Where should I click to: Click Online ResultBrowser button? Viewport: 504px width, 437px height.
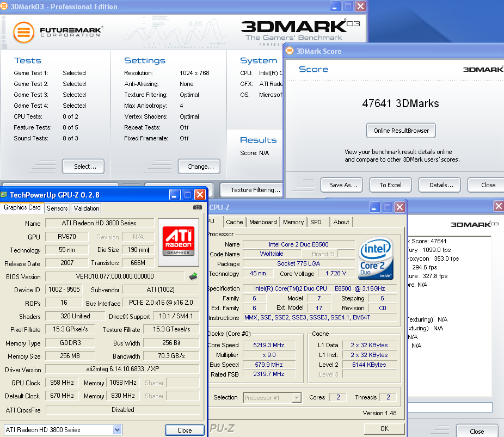point(401,131)
